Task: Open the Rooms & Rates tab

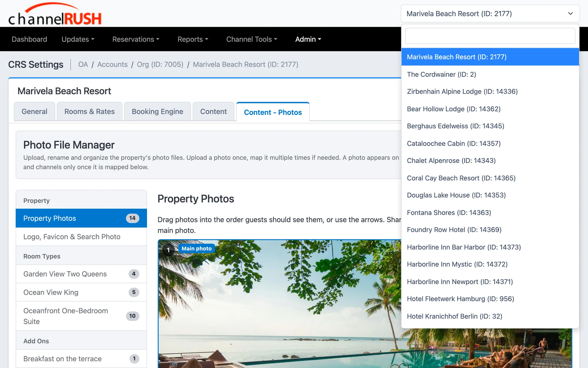Action: point(89,112)
